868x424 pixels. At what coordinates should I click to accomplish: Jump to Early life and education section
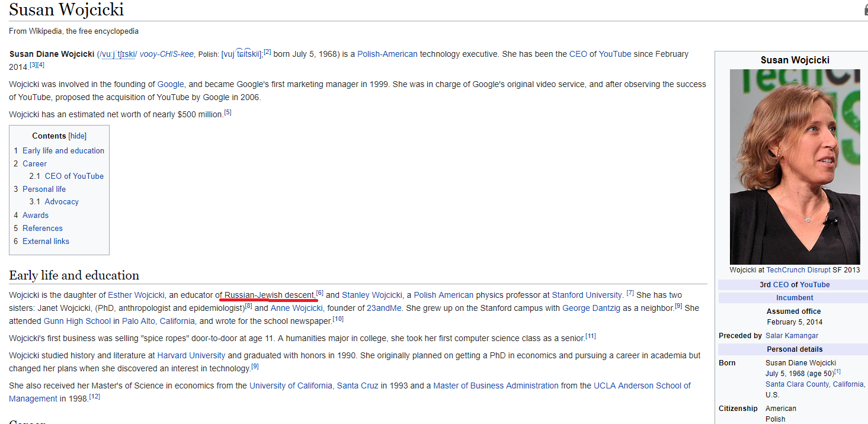pyautogui.click(x=63, y=151)
